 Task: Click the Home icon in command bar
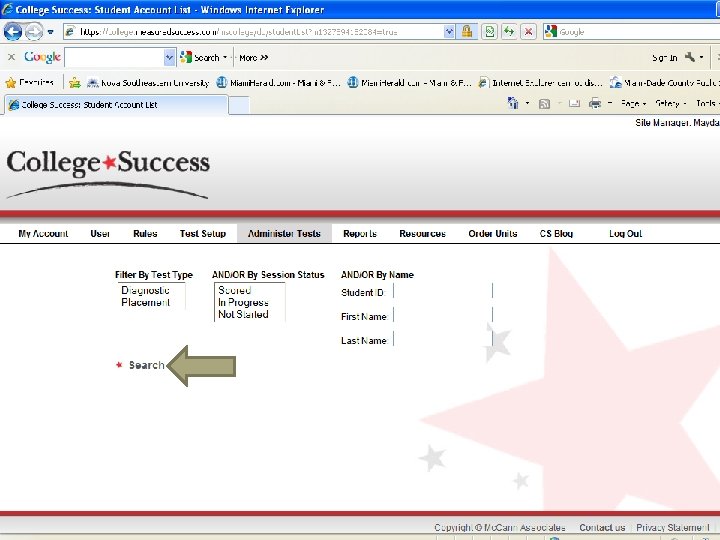(513, 103)
